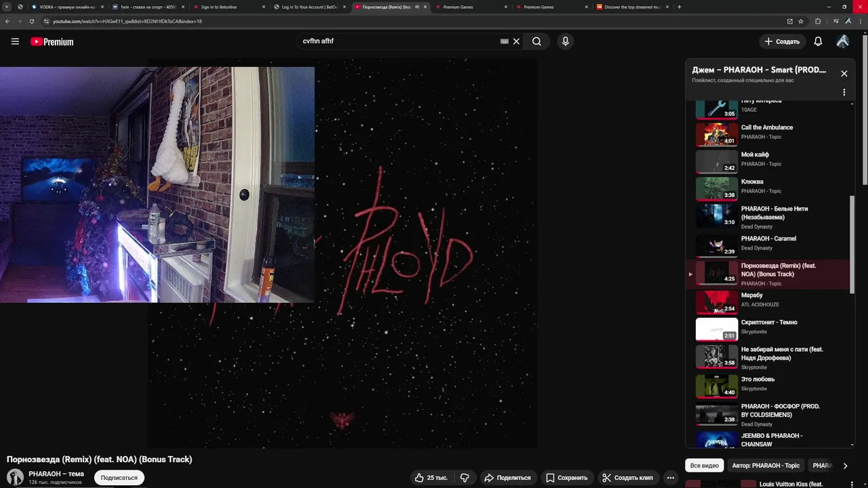
Task: Select Автор: PHARAOH - Topic chip
Action: tap(766, 466)
